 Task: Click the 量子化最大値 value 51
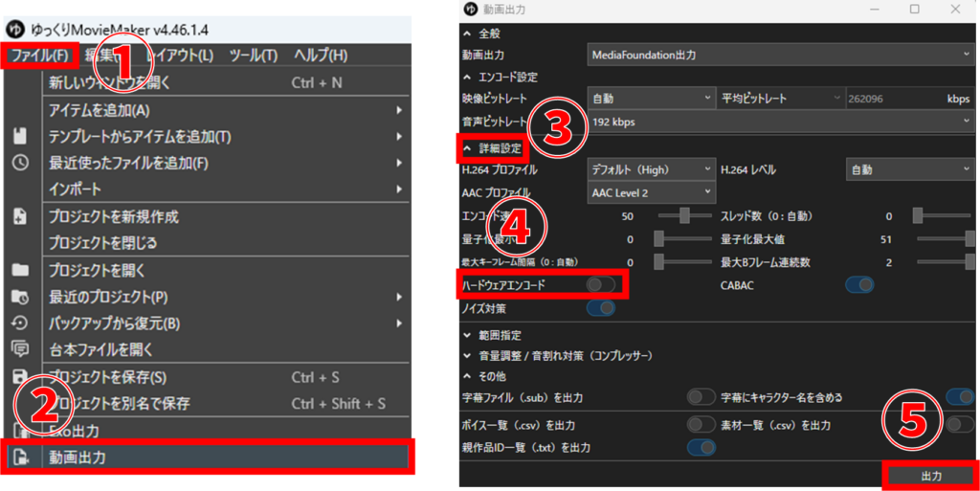click(885, 239)
